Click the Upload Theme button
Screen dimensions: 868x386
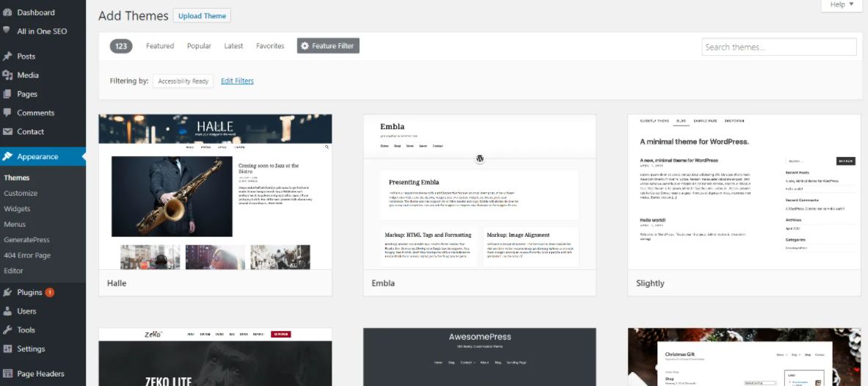coord(202,16)
